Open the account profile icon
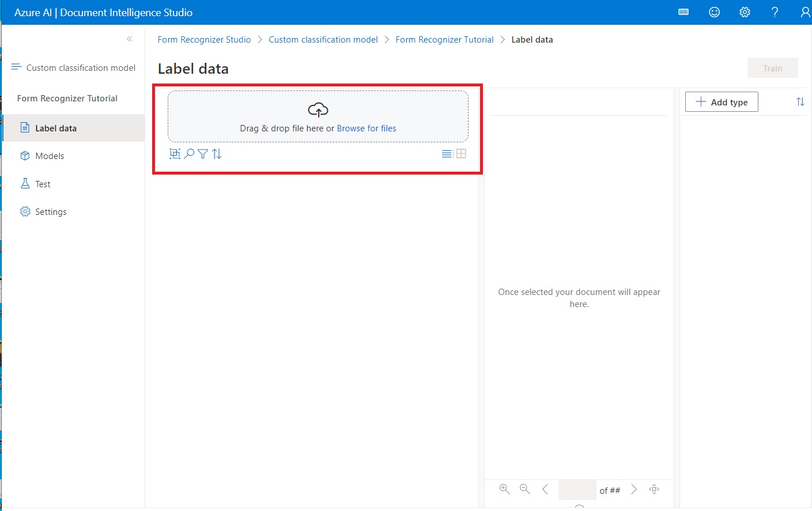812x511 pixels. click(x=805, y=12)
